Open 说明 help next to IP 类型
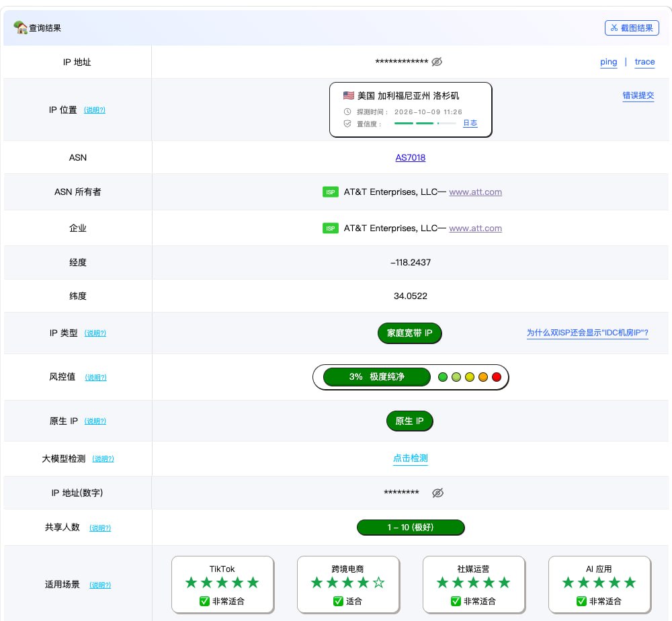 [x=95, y=333]
